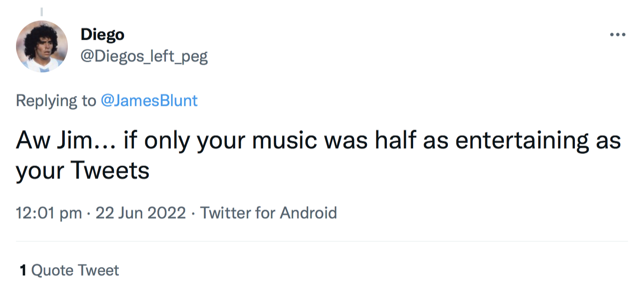Open the Twitter for Android source link
The width and height of the screenshot is (644, 293).
(x=268, y=213)
